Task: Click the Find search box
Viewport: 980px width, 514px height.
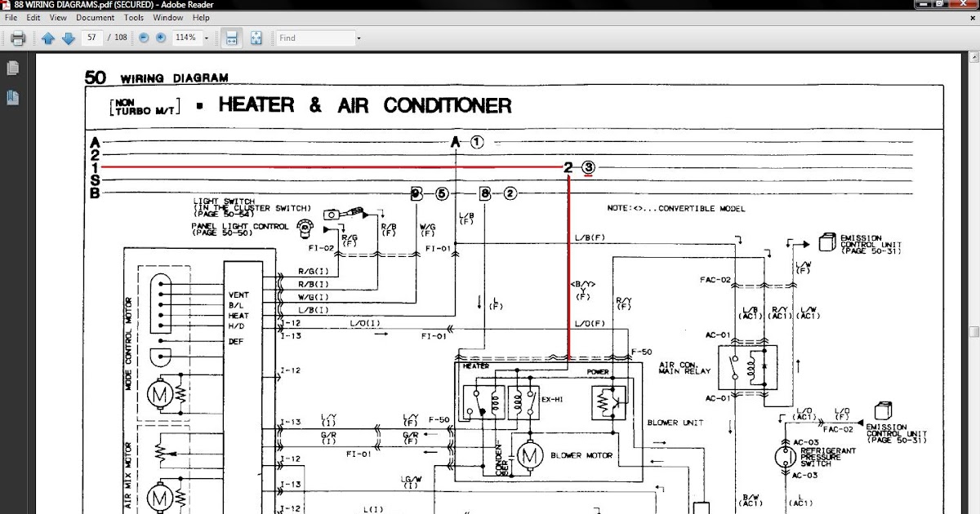Action: point(314,38)
